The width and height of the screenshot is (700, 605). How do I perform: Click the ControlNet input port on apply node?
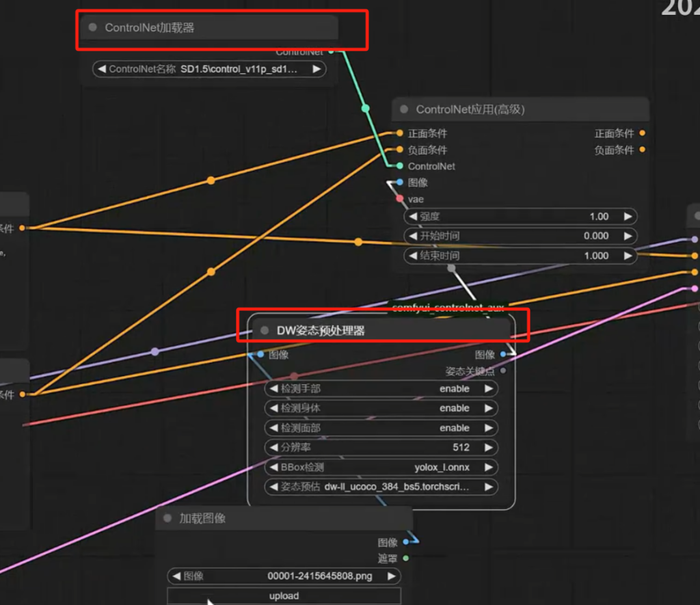(400, 166)
